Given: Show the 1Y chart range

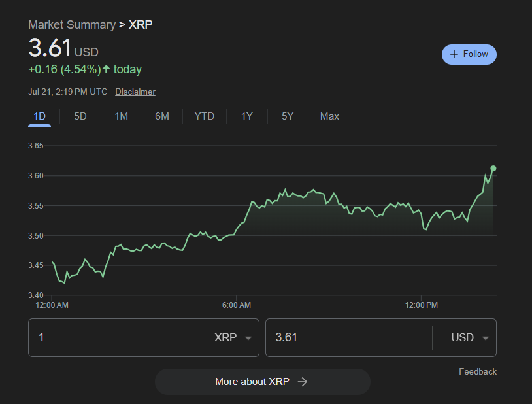Looking at the screenshot, I should (x=246, y=116).
